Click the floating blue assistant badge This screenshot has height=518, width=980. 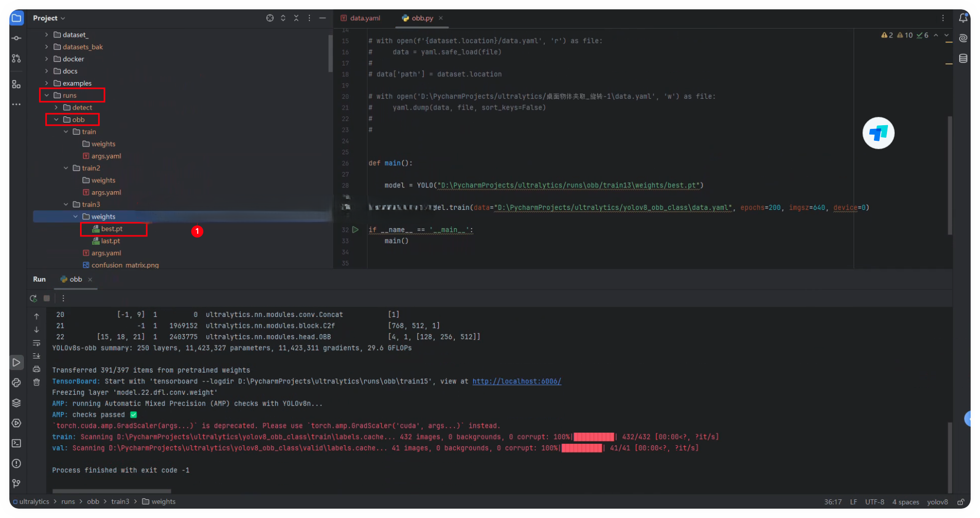879,134
